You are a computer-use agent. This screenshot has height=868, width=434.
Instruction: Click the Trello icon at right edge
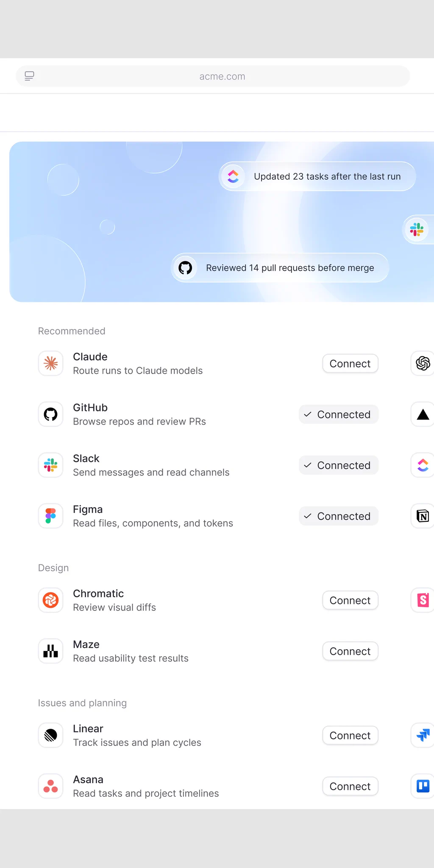423,786
